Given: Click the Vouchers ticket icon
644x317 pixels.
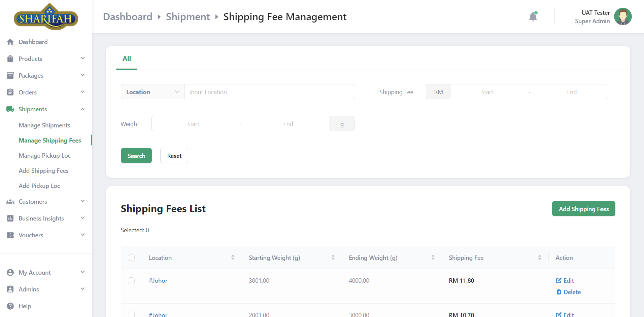Looking at the screenshot, I should [x=10, y=235].
